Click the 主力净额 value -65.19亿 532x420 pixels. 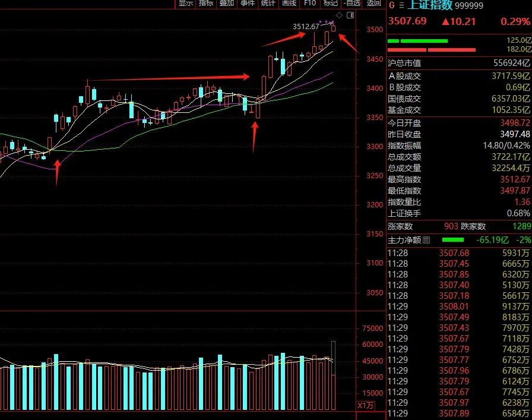[x=492, y=240]
